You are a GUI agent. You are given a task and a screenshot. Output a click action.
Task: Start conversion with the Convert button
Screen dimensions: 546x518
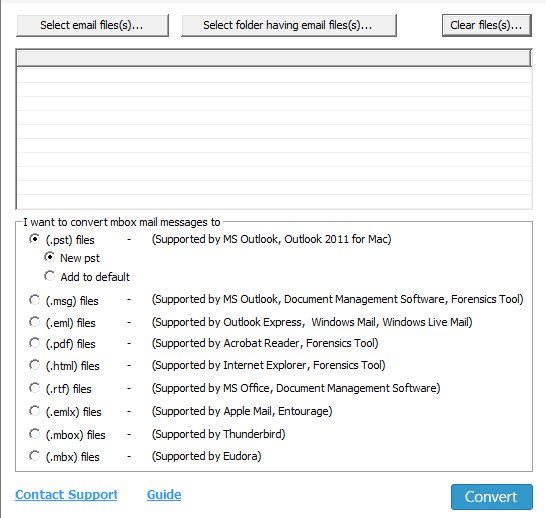492,497
